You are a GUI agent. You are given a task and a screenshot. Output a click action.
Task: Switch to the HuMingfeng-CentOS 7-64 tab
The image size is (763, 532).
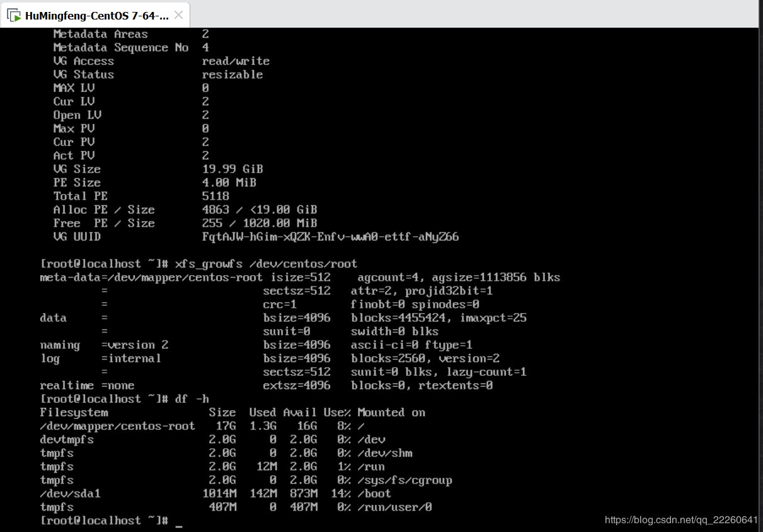pyautogui.click(x=96, y=16)
